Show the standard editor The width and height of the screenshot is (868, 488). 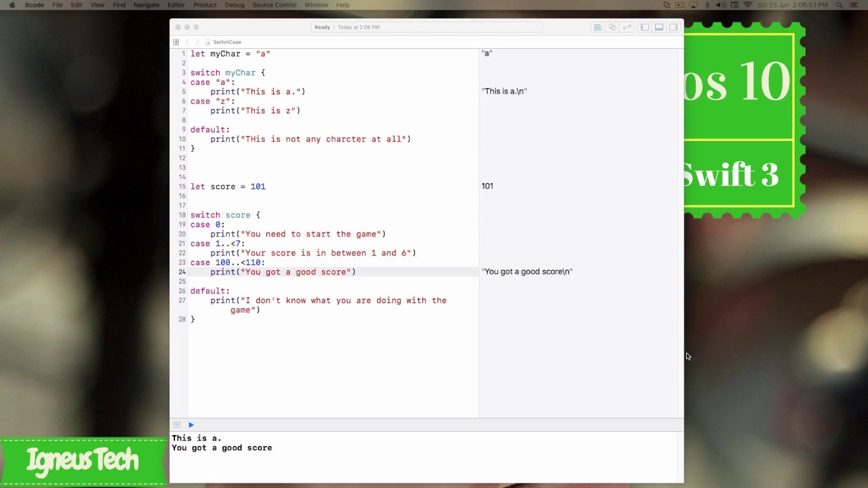click(597, 27)
